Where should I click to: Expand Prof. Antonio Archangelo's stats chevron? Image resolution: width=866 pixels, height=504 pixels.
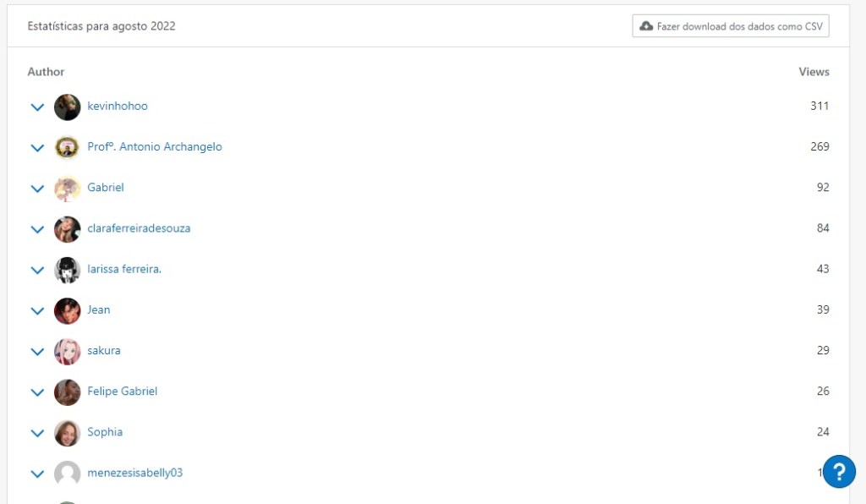(x=37, y=148)
